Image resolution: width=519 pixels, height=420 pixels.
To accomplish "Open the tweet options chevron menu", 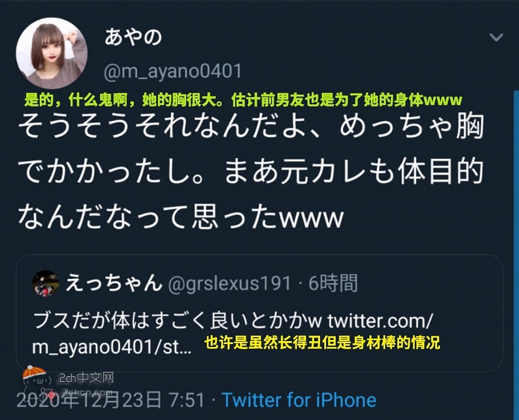I will pyautogui.click(x=496, y=37).
